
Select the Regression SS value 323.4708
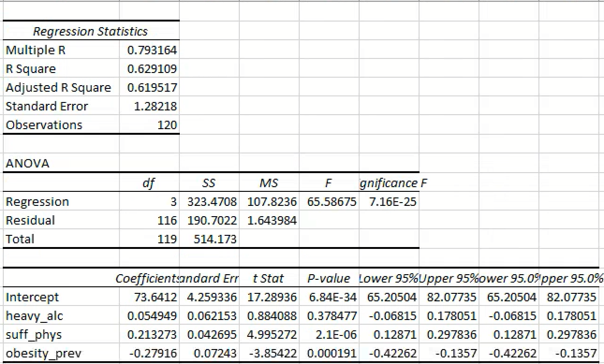coord(212,202)
